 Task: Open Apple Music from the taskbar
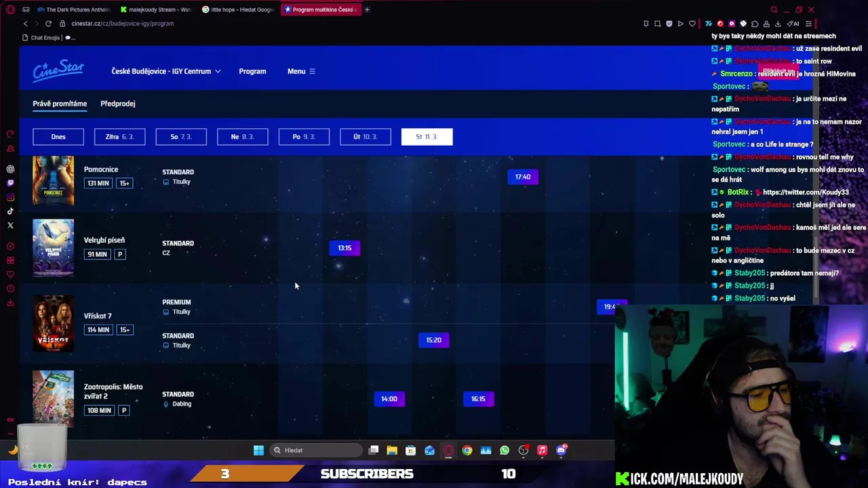pyautogui.click(x=542, y=451)
